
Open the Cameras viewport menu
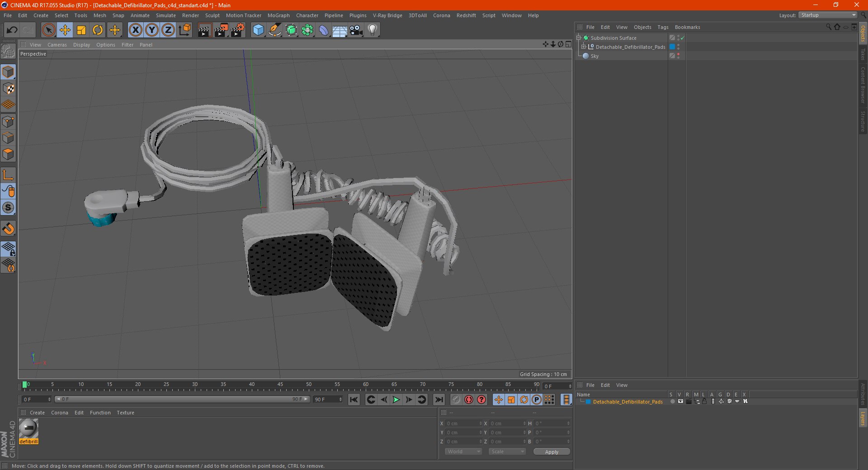tap(57, 45)
